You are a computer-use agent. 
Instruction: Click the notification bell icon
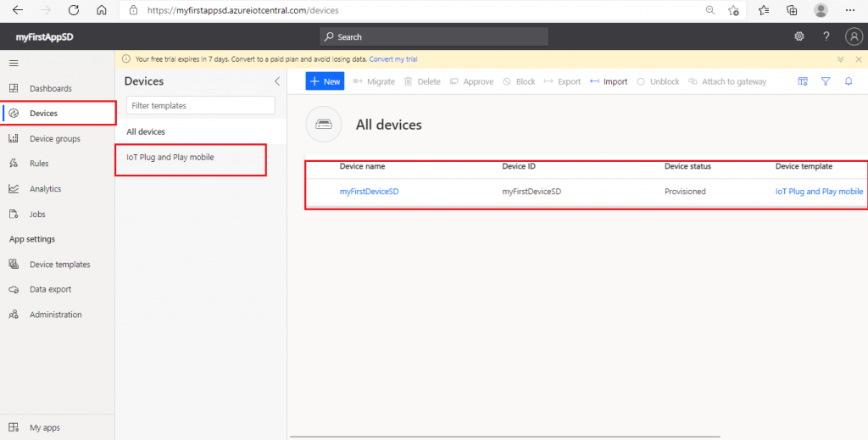(848, 81)
